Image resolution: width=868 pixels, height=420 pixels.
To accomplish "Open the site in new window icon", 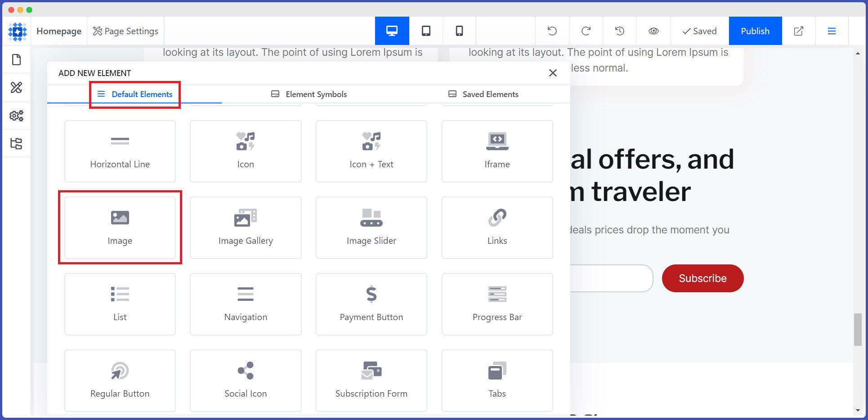I will pos(799,31).
